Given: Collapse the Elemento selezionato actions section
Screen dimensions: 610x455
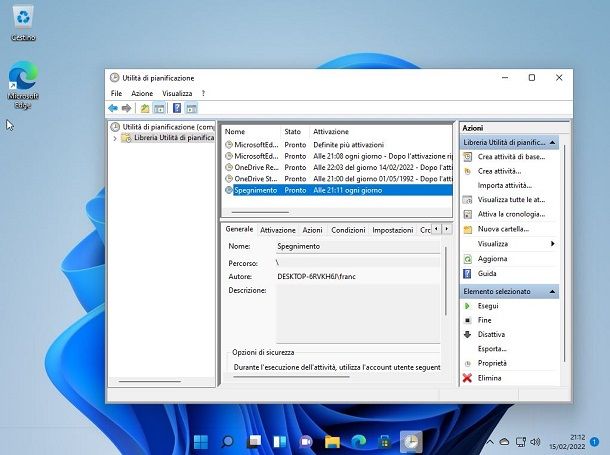Looking at the screenshot, I should 552,292.
